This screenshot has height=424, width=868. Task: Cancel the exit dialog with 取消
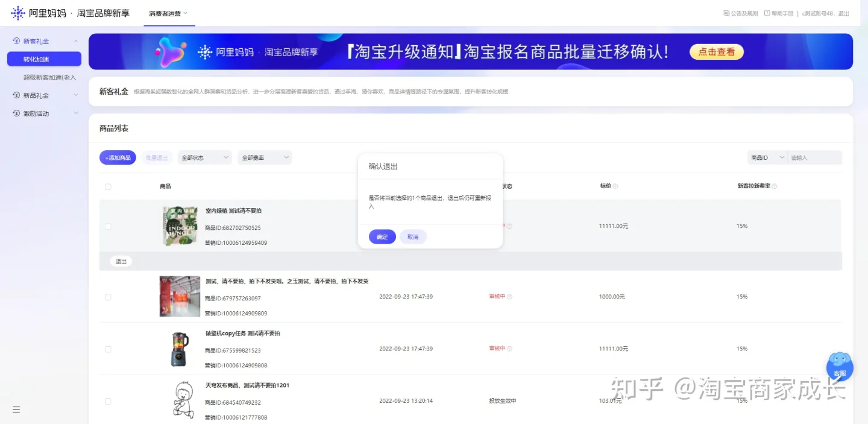click(413, 237)
